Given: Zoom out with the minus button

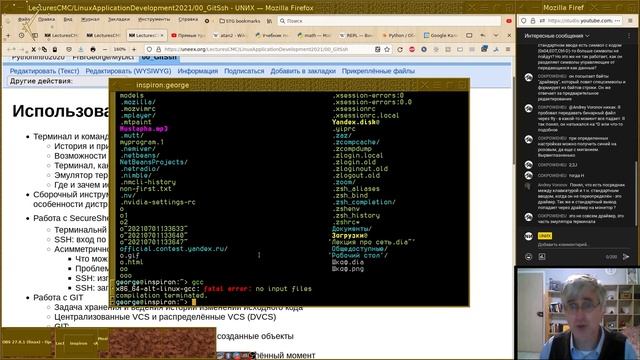Looking at the screenshot, I should click(x=105, y=49).
